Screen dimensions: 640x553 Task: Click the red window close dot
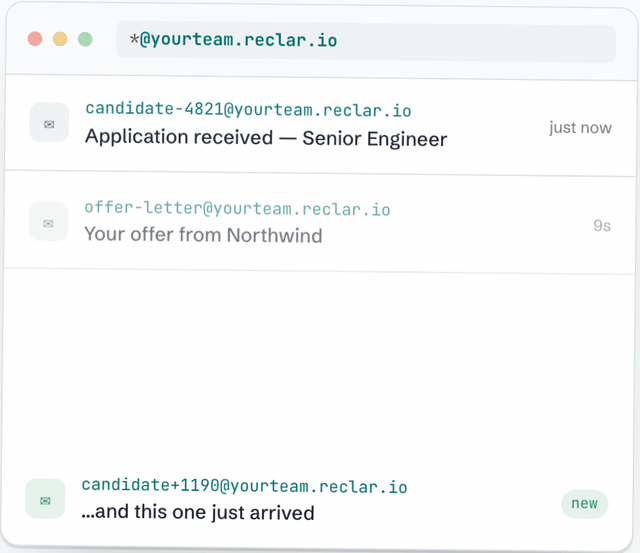pos(35,39)
